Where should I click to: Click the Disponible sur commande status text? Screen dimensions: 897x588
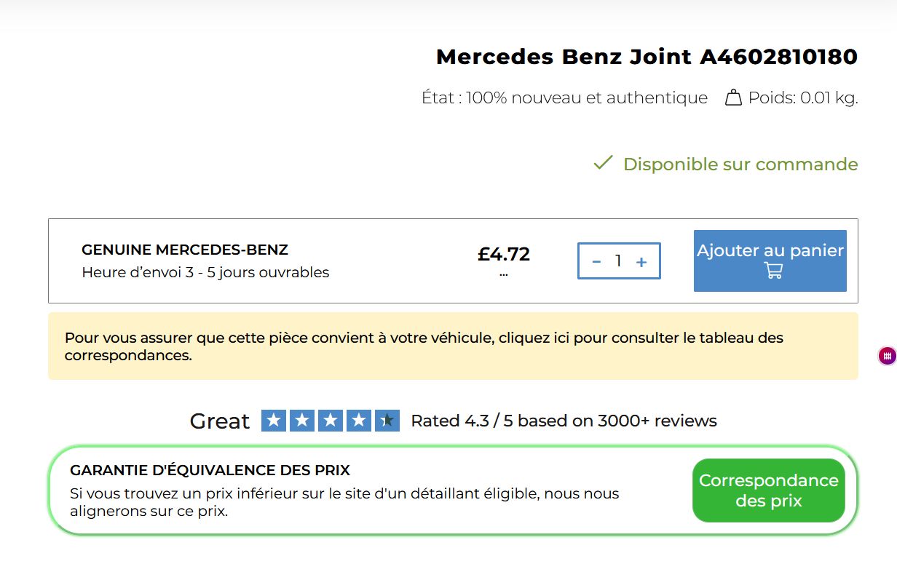click(x=740, y=164)
